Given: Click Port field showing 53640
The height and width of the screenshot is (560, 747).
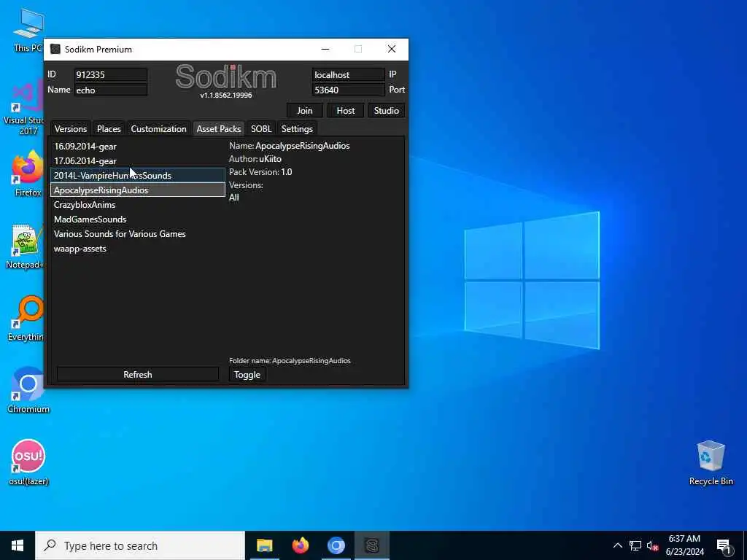Looking at the screenshot, I should tap(348, 90).
